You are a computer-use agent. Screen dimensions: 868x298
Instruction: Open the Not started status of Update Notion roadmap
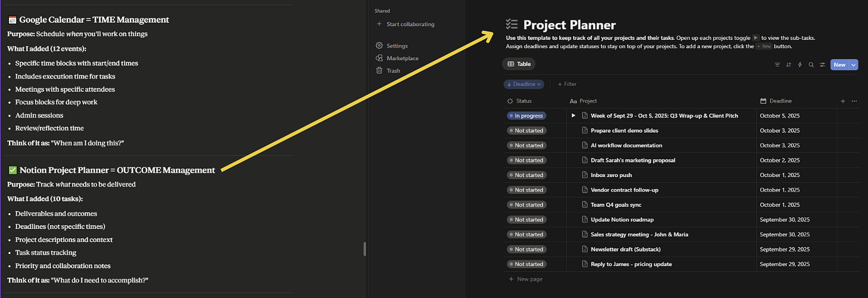526,219
